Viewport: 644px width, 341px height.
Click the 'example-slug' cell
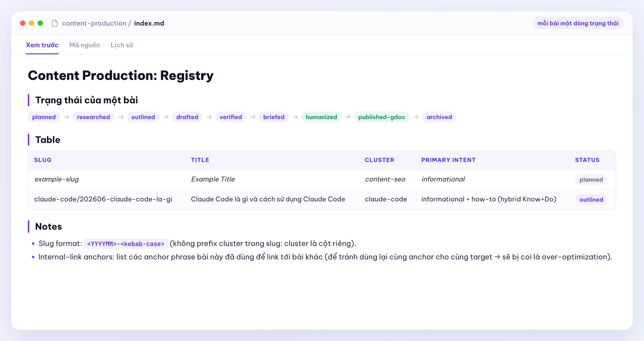coord(56,179)
